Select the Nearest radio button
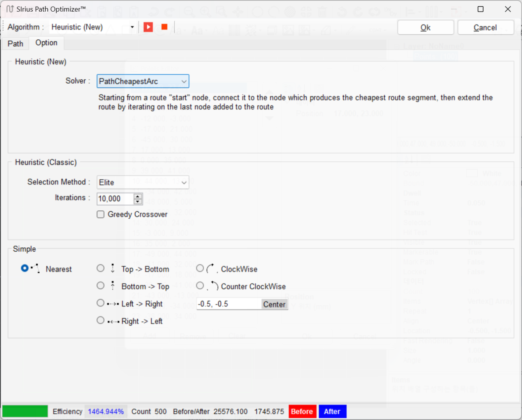Image resolution: width=522 pixels, height=420 pixels. coord(25,268)
